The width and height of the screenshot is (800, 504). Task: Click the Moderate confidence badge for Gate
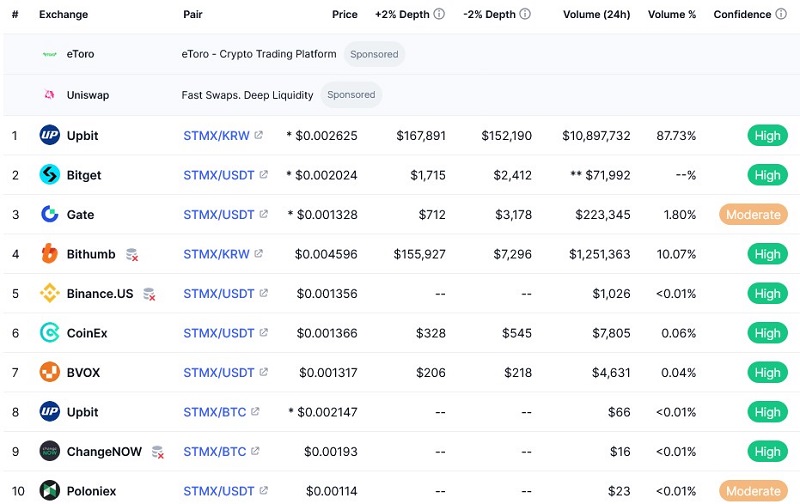(753, 214)
